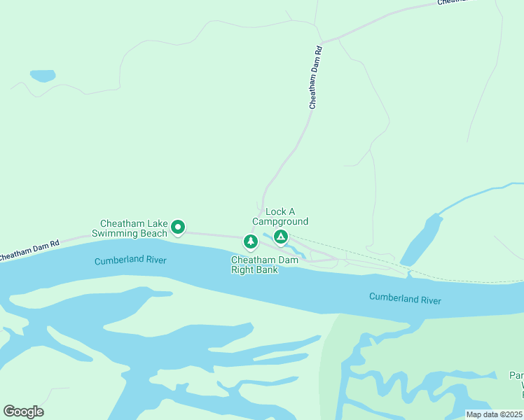Click the Lock A Campground tent marker
524x420 pixels.
[281, 237]
